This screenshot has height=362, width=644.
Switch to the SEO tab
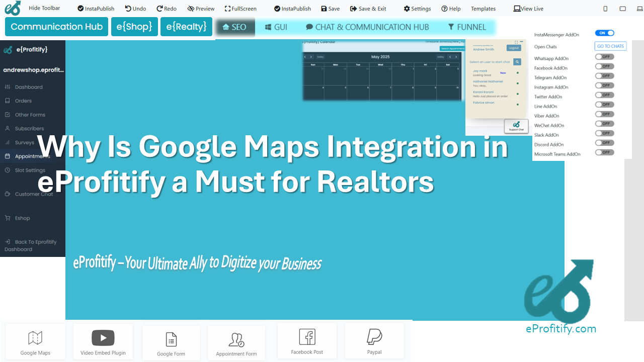coord(234,27)
